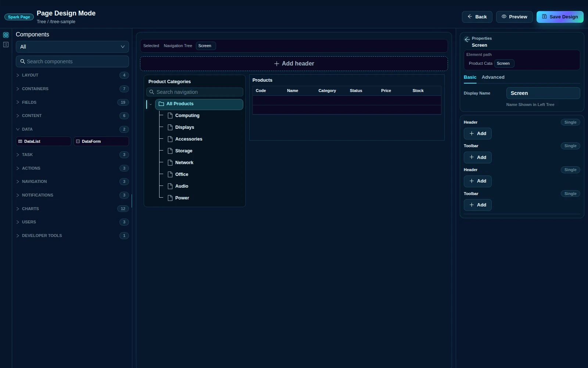Switch to the outline list sidebar icon
The width and height of the screenshot is (588, 368).
(6, 45)
